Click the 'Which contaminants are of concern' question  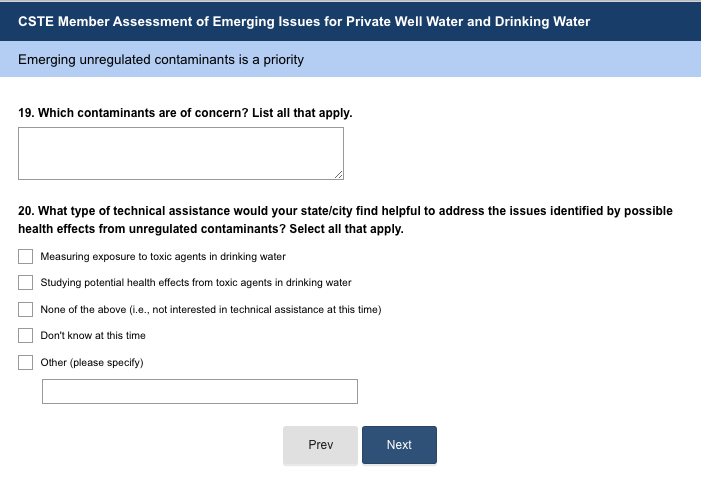[185, 113]
